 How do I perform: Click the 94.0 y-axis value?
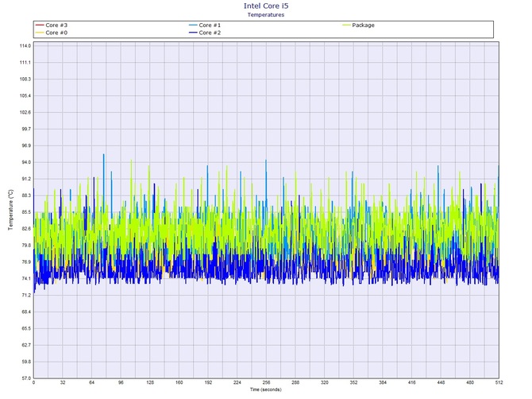coord(27,162)
